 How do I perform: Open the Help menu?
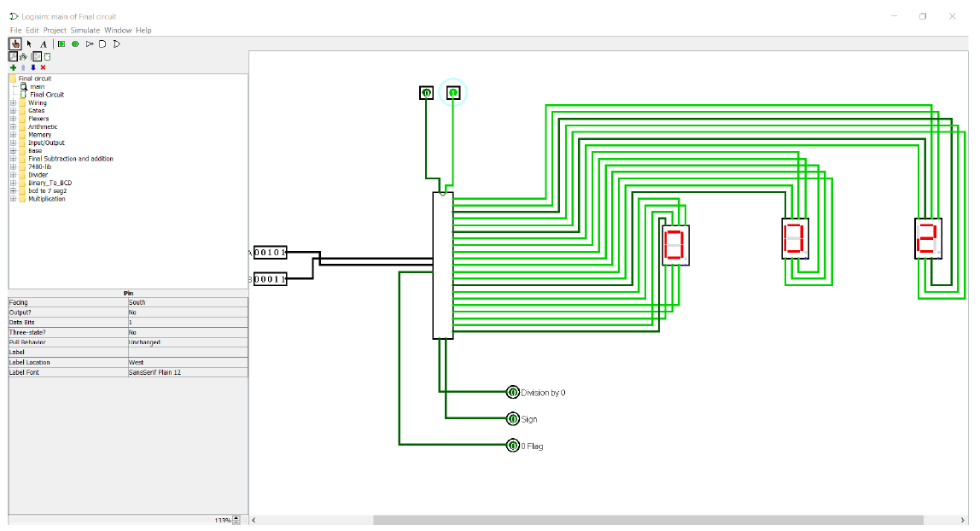[143, 30]
